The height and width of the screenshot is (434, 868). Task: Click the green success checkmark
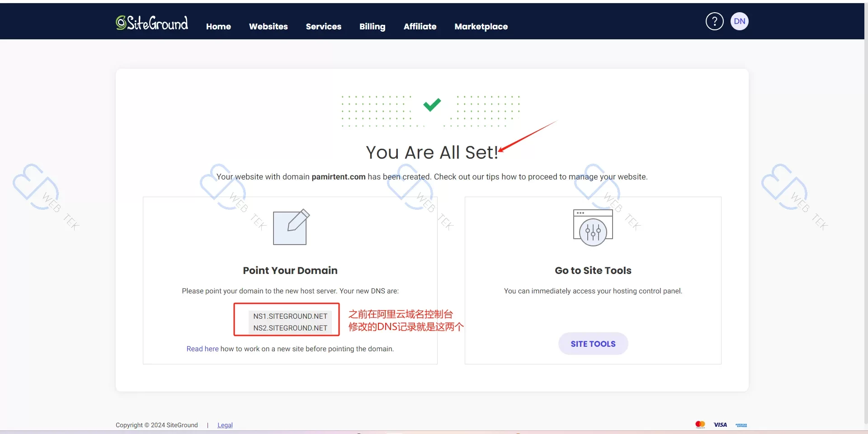click(432, 105)
